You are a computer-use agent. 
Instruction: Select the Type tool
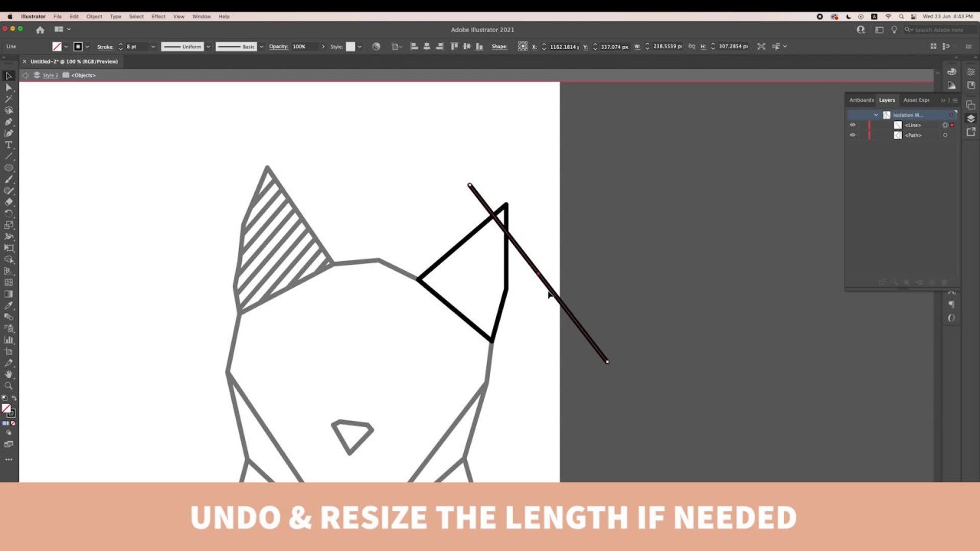8,145
